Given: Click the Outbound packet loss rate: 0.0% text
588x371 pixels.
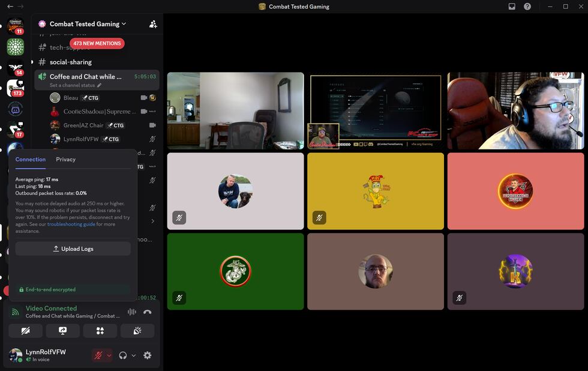Looking at the screenshot, I should (x=51, y=193).
